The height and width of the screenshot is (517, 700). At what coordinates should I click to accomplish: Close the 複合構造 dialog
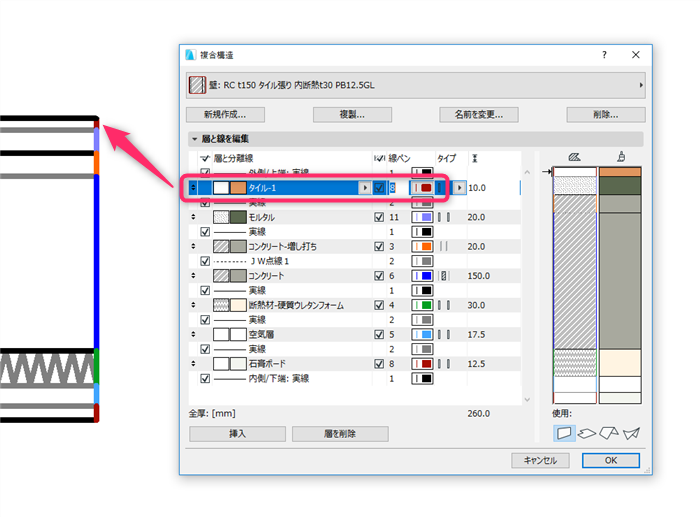636,54
